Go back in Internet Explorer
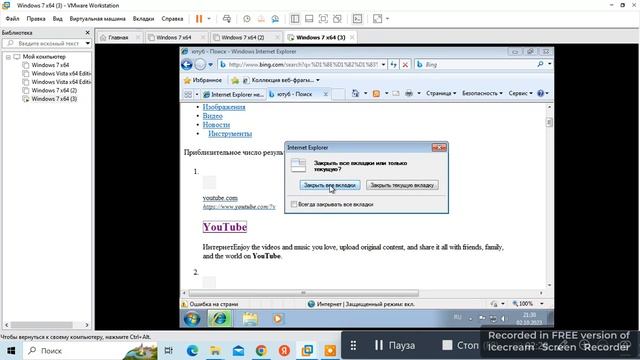640x360 pixels. [x=187, y=64]
